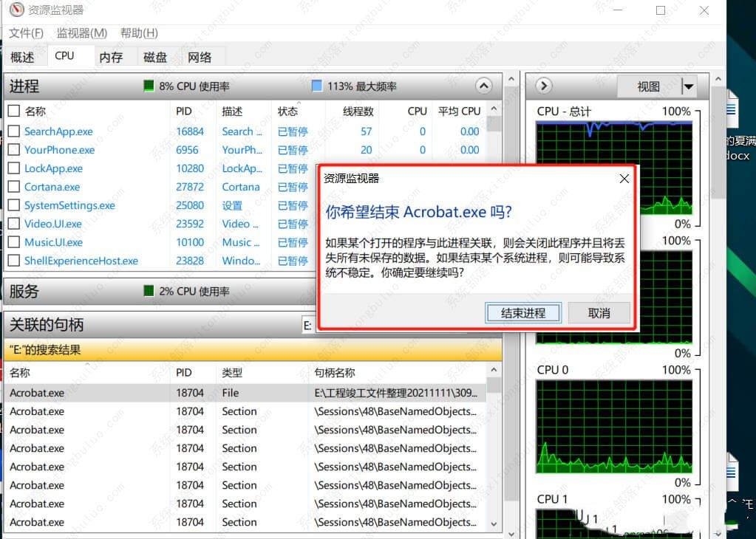
Task: Sort processes by 描述 column header
Action: tap(232, 111)
